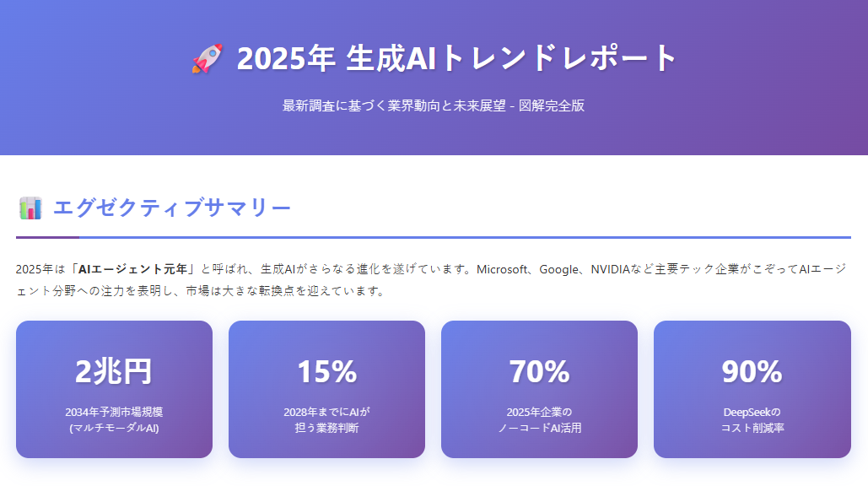This screenshot has width=868, height=486.
Task: Click the word NVIDIA in the summary paragraph
Action: (x=614, y=269)
